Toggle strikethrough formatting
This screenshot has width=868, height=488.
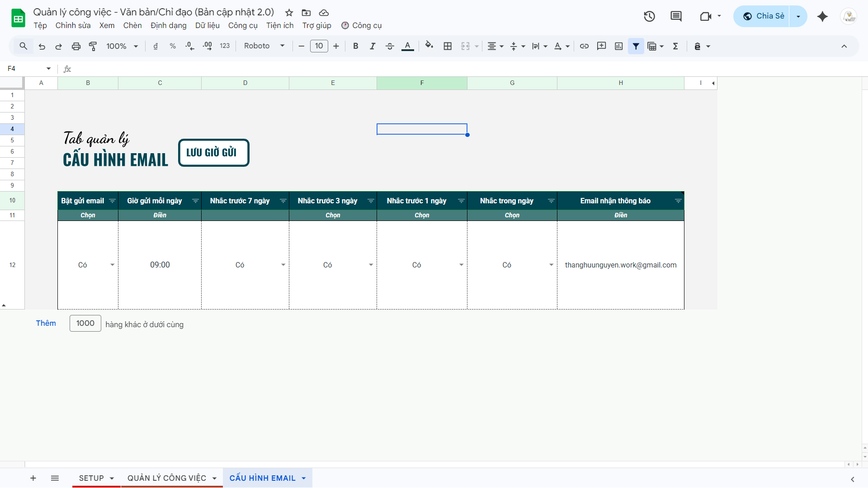click(390, 46)
